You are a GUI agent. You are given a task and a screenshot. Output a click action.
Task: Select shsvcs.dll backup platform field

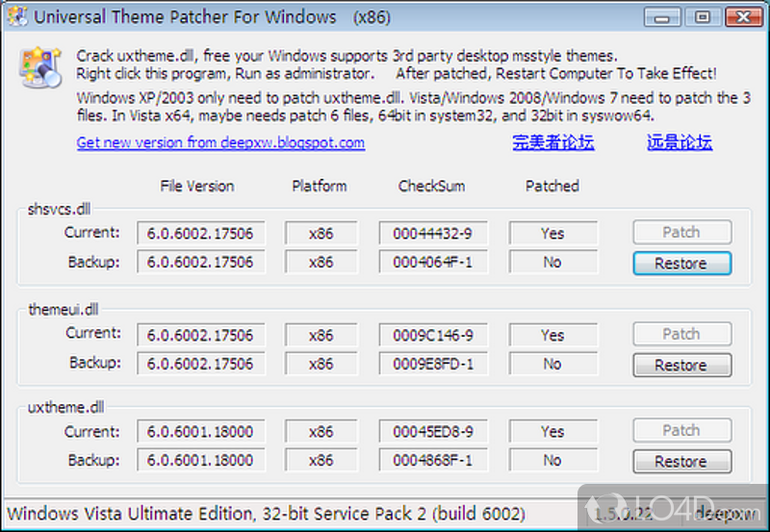tap(321, 262)
